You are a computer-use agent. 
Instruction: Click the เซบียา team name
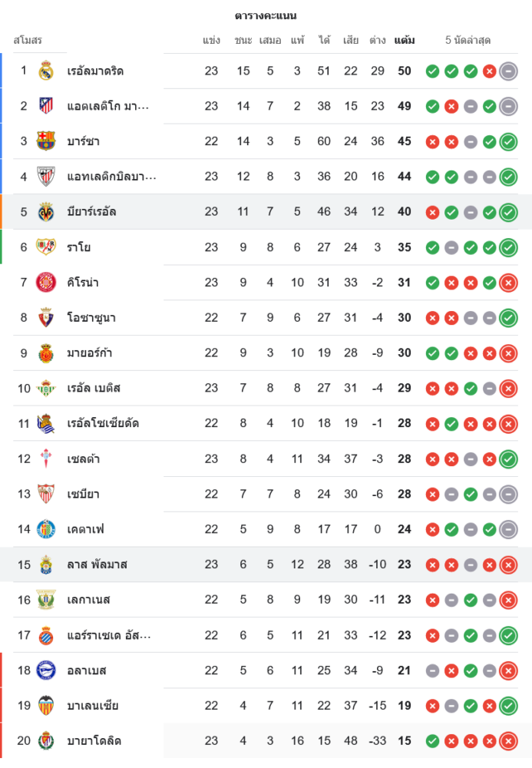83,494
